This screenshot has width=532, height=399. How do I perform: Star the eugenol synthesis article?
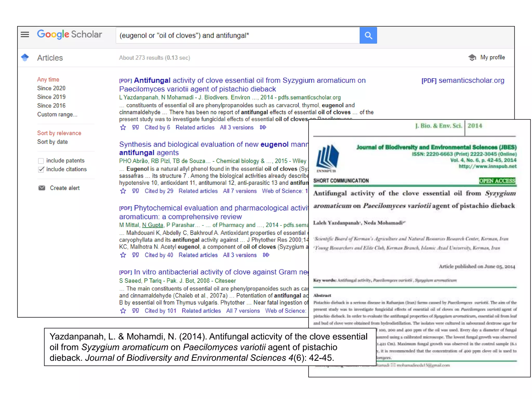123,191
